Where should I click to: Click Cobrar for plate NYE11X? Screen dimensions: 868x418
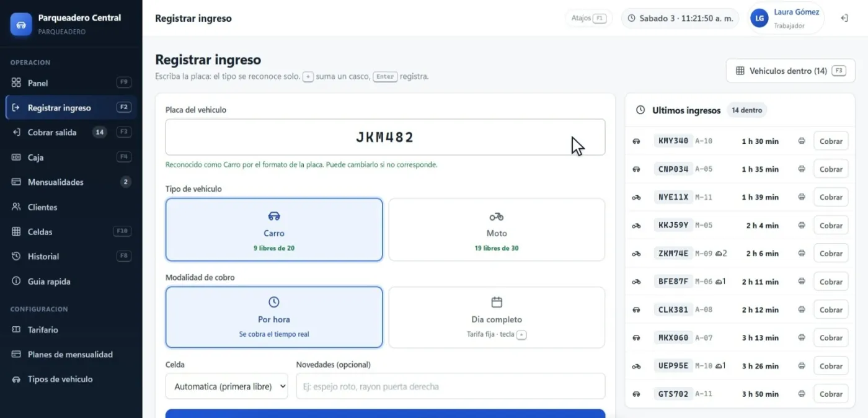pyautogui.click(x=831, y=197)
